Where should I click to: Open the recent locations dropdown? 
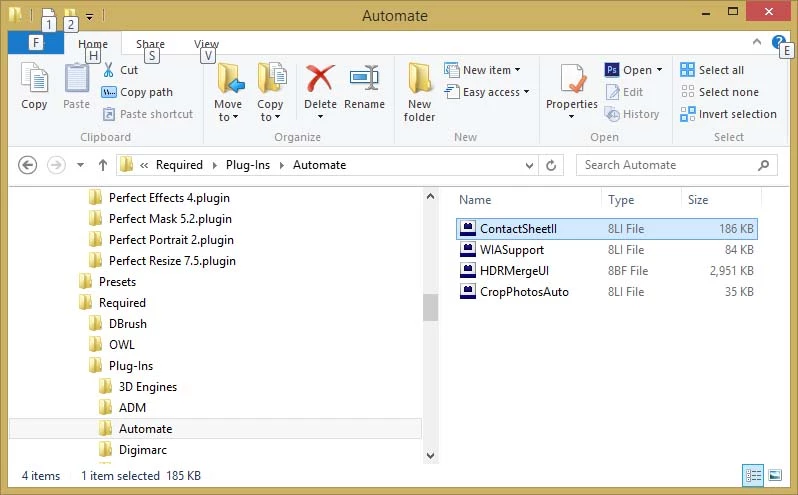pos(80,165)
